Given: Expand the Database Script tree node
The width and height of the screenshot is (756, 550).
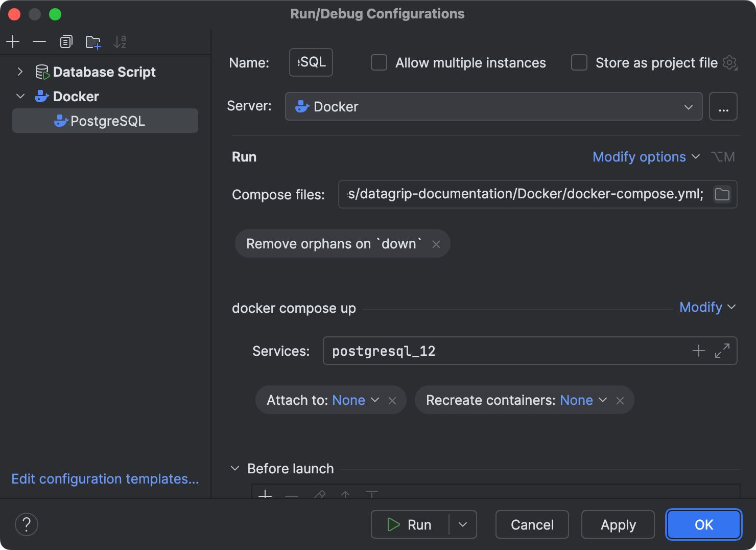Looking at the screenshot, I should tap(20, 72).
